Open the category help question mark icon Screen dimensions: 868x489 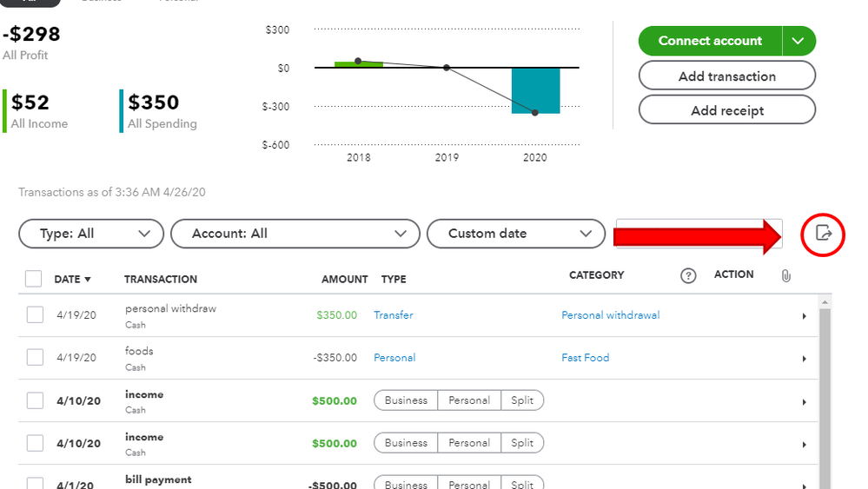[688, 275]
